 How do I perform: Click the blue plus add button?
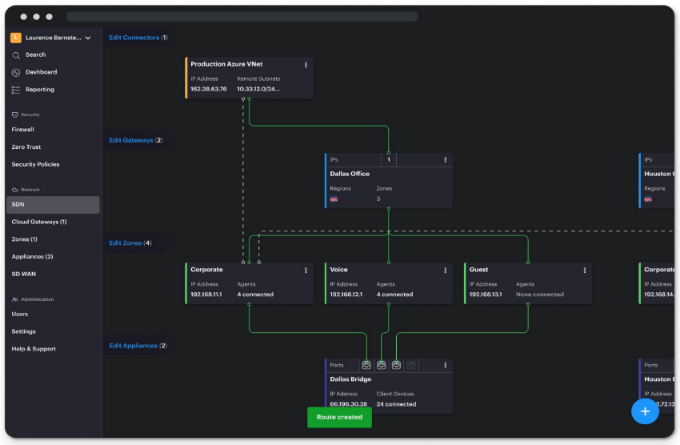645,411
